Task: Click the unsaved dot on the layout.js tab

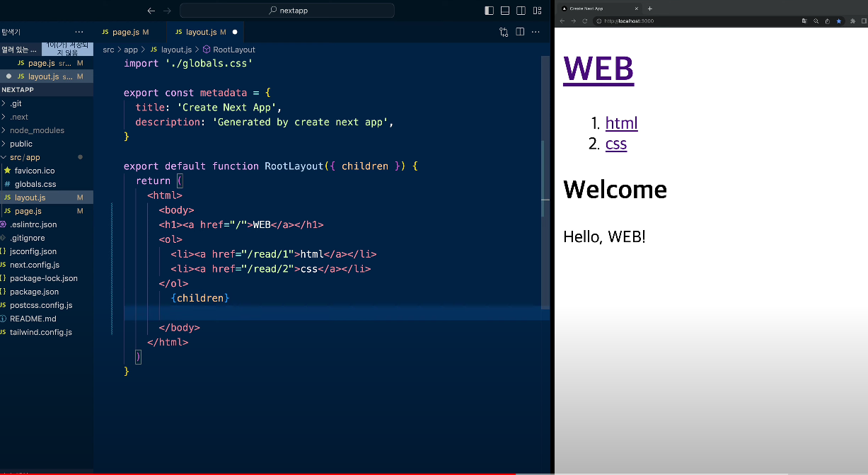Action: (x=235, y=32)
